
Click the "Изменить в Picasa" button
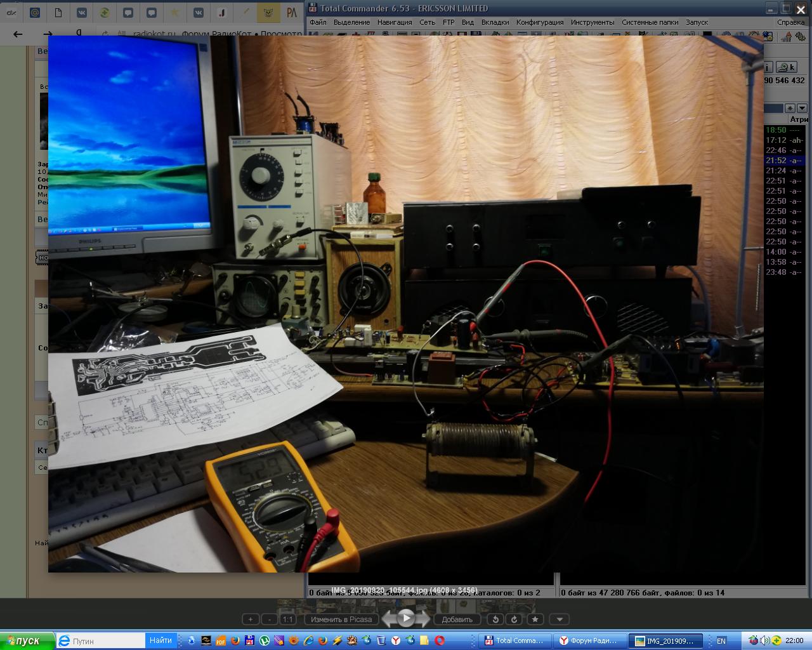[341, 620]
